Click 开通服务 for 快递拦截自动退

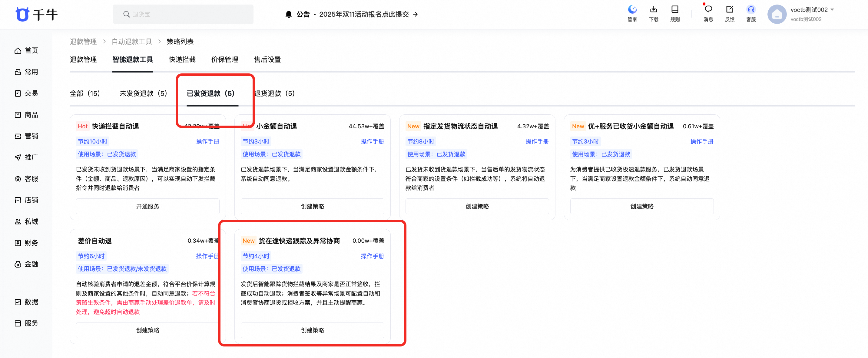[x=147, y=206]
